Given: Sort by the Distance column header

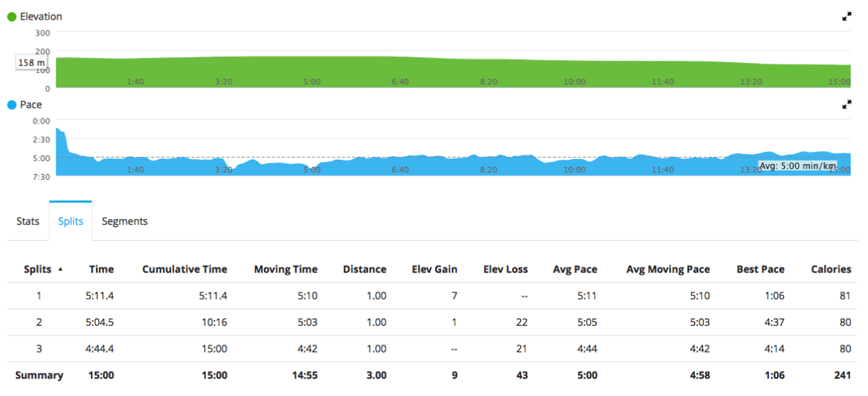Looking at the screenshot, I should pyautogui.click(x=364, y=269).
